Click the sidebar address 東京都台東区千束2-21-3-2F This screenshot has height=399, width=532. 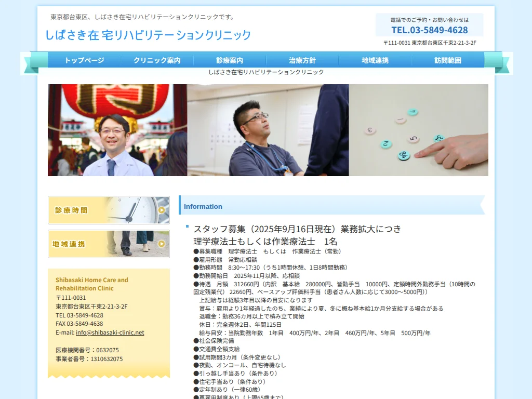click(91, 307)
